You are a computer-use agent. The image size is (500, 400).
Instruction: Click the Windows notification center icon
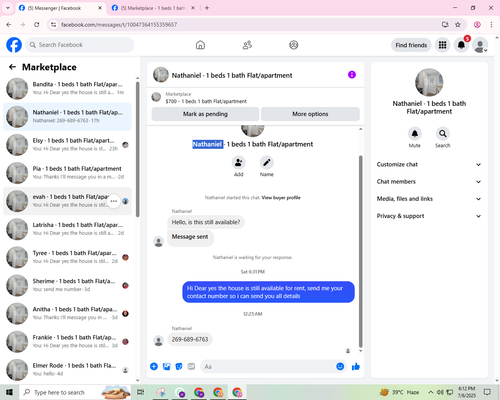coord(487,392)
